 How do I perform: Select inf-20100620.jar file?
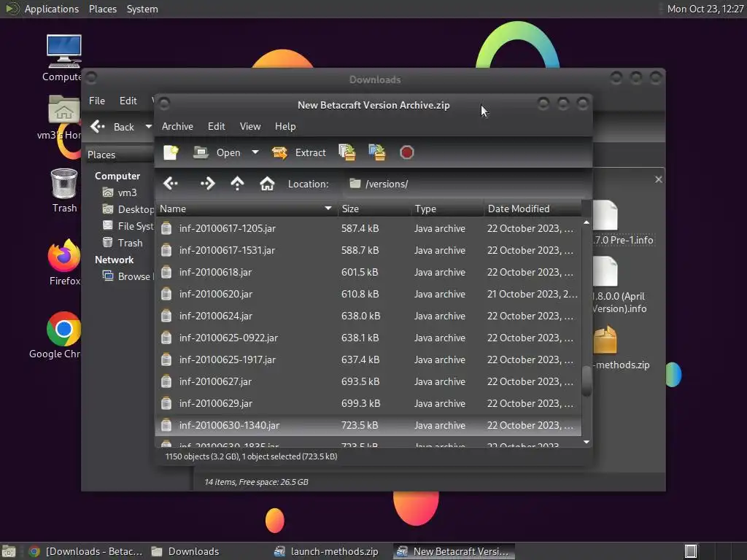pyautogui.click(x=368, y=295)
